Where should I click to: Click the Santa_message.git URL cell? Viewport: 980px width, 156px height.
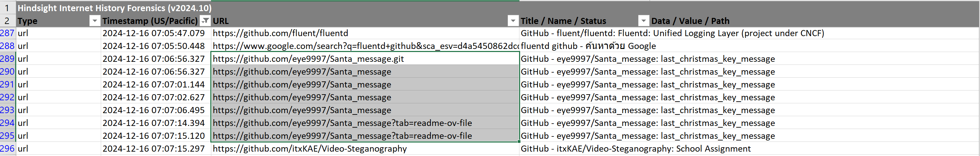308,59
